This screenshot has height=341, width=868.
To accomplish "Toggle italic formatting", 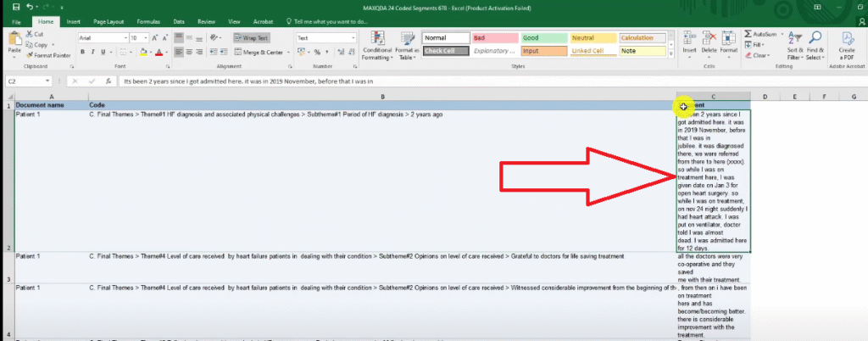I will 92,52.
